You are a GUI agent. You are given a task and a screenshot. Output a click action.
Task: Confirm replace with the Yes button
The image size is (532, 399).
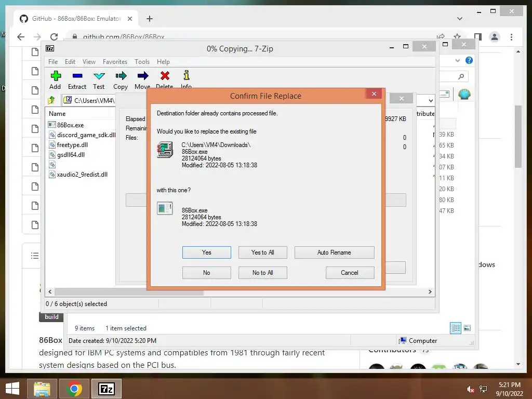click(x=207, y=252)
